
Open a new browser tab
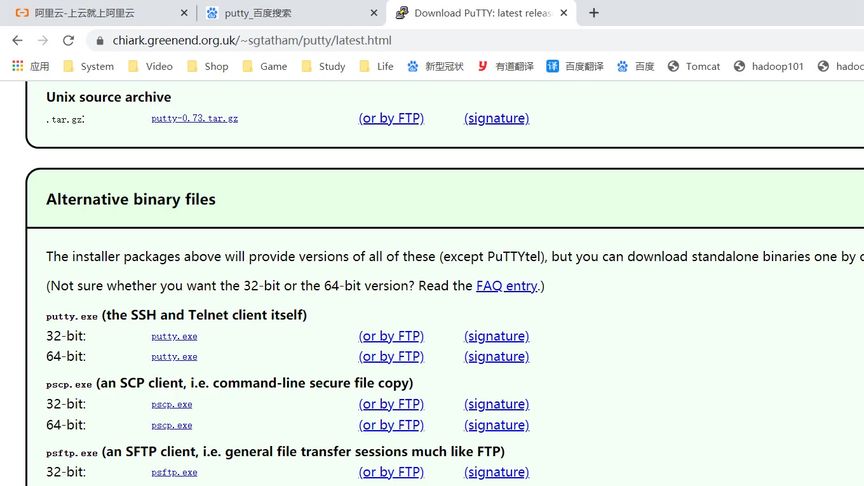click(594, 13)
